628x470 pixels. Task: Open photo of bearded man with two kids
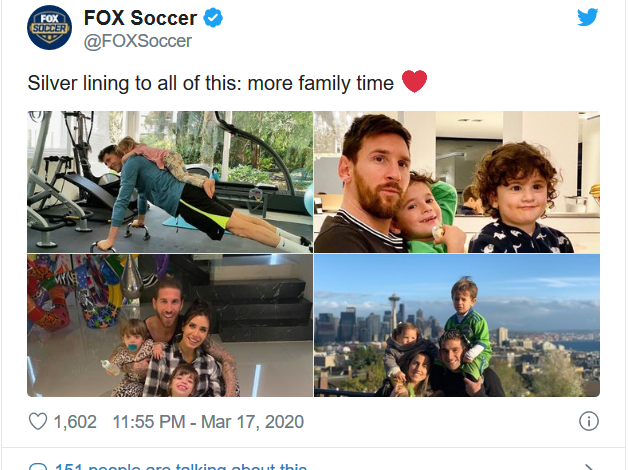point(457,181)
